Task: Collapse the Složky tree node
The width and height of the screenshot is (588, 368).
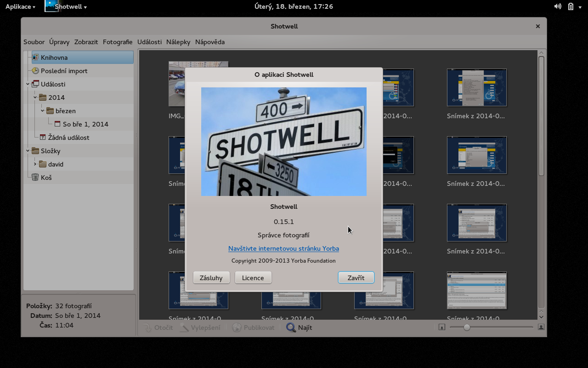Action: 28,151
